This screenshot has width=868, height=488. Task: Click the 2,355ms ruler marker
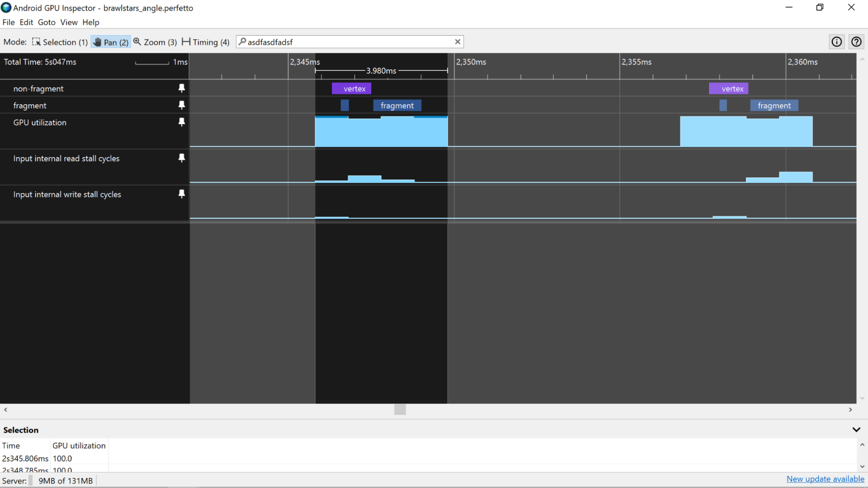pos(636,62)
